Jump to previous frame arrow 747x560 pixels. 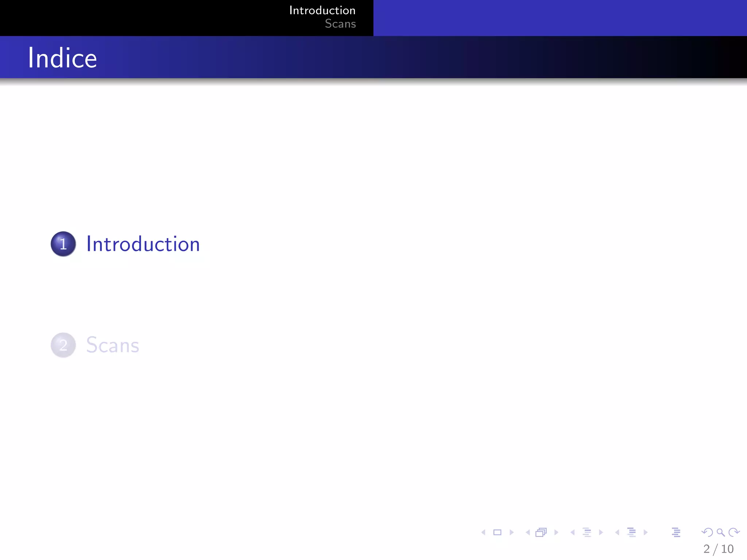528,532
